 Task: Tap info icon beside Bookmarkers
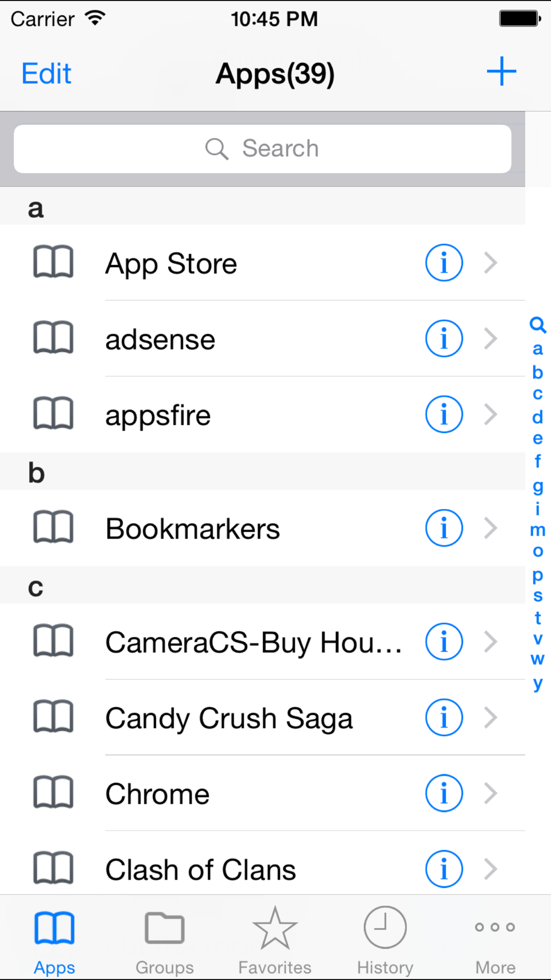tap(444, 528)
